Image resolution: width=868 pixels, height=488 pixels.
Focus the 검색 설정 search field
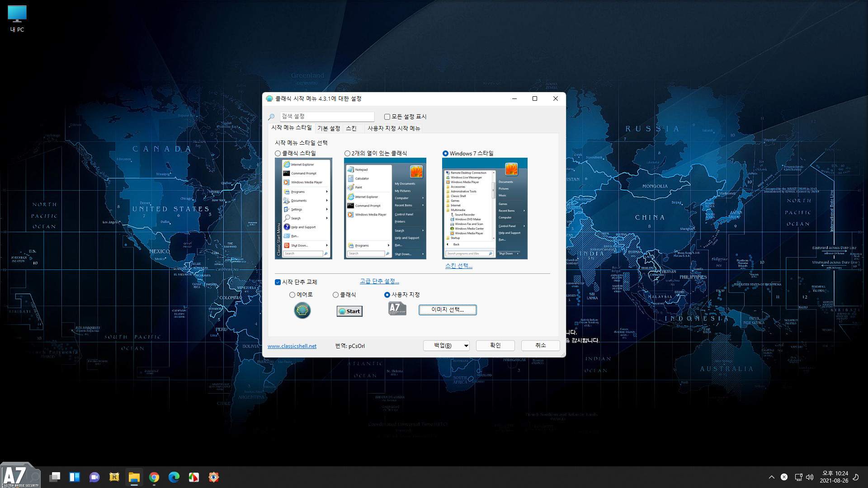point(327,117)
